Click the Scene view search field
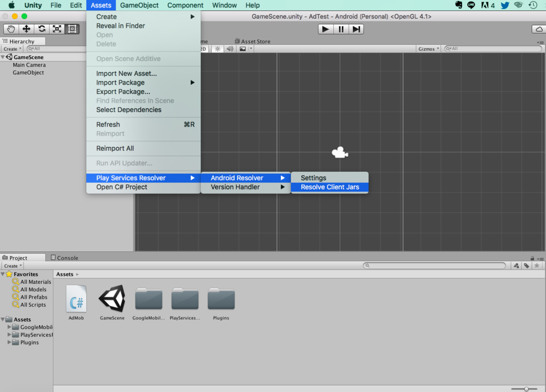The height and width of the screenshot is (392, 546). tap(493, 49)
